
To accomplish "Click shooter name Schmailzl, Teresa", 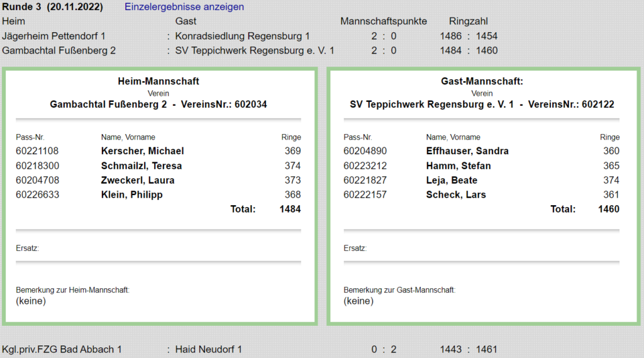I will (141, 166).
